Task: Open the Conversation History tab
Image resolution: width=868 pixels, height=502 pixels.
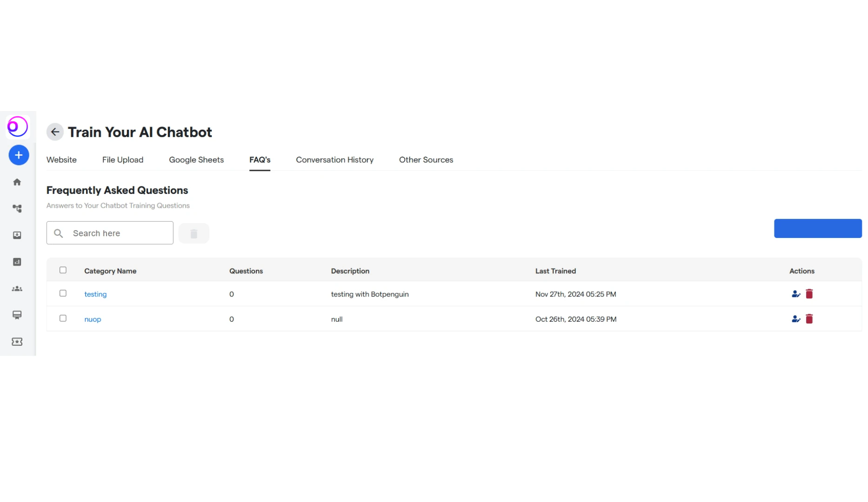Action: tap(335, 160)
